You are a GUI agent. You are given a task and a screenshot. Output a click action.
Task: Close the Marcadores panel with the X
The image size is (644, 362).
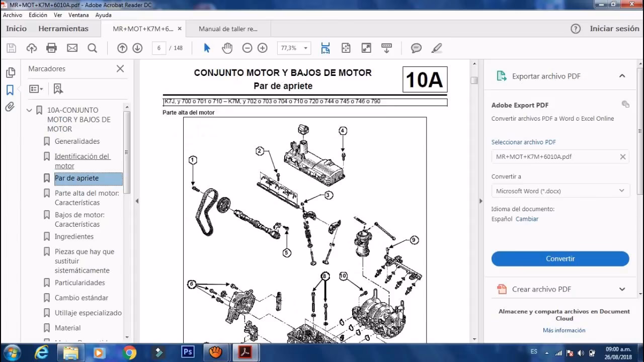click(x=120, y=68)
